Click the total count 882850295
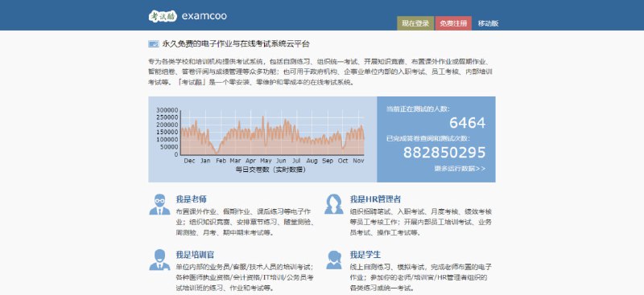This screenshot has height=295, width=644. click(x=444, y=153)
